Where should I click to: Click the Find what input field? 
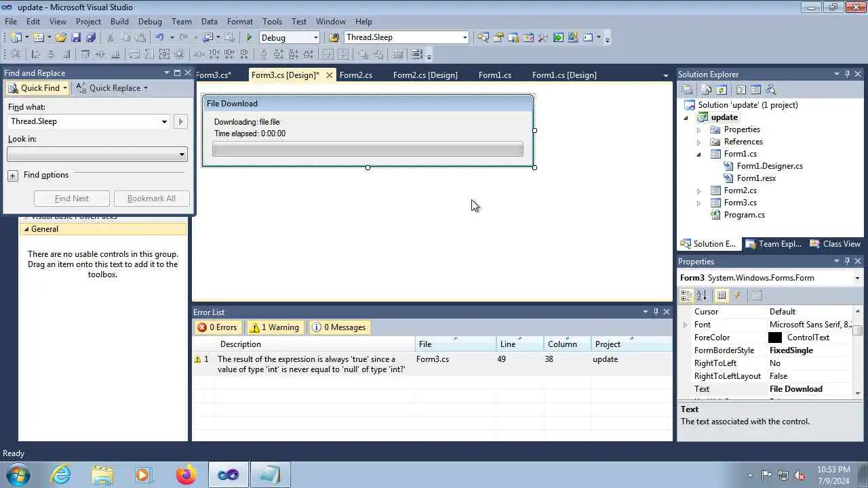click(84, 122)
